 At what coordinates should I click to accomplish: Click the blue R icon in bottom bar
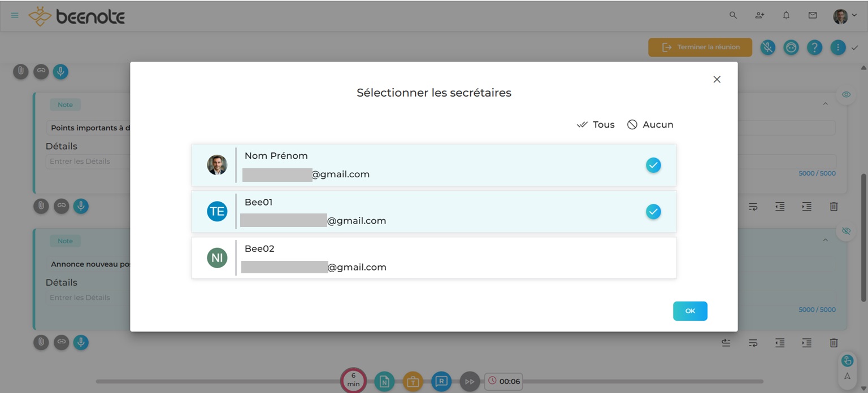441,382
